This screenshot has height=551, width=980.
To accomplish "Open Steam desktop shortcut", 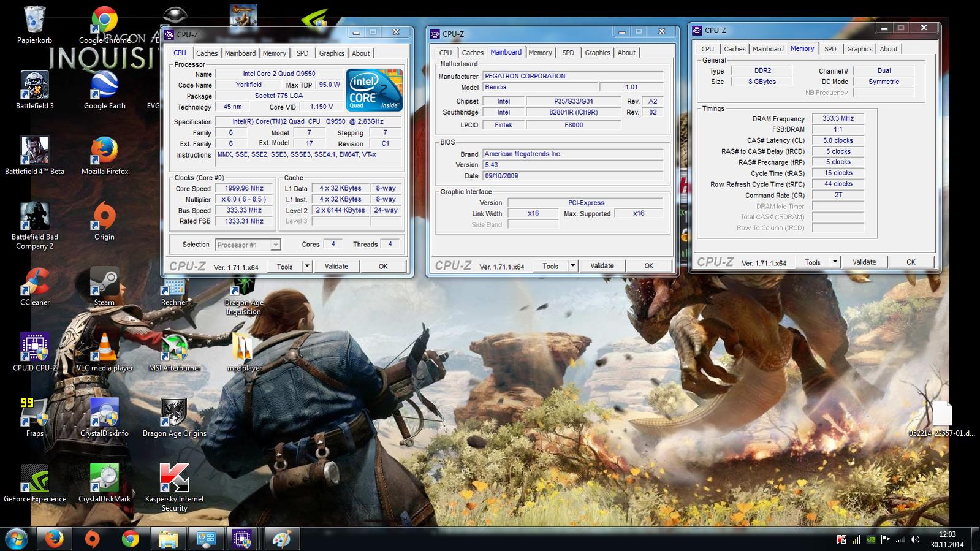I will click(104, 287).
